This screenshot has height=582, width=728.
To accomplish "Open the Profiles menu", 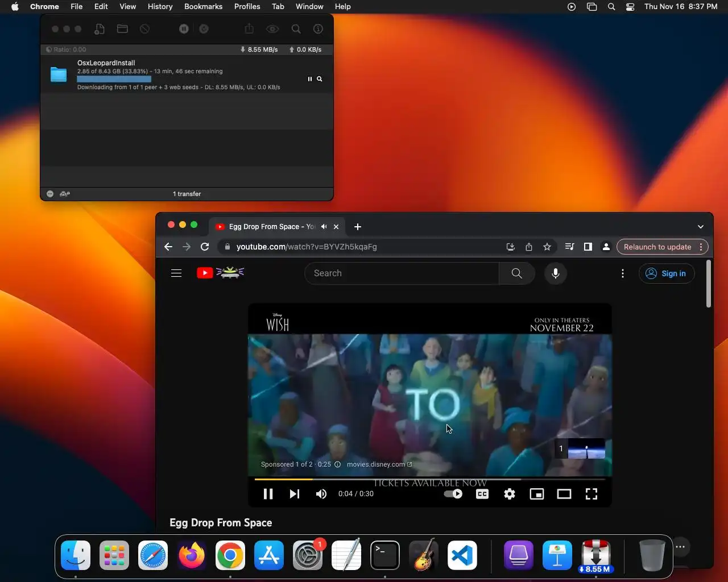I will pos(247,6).
